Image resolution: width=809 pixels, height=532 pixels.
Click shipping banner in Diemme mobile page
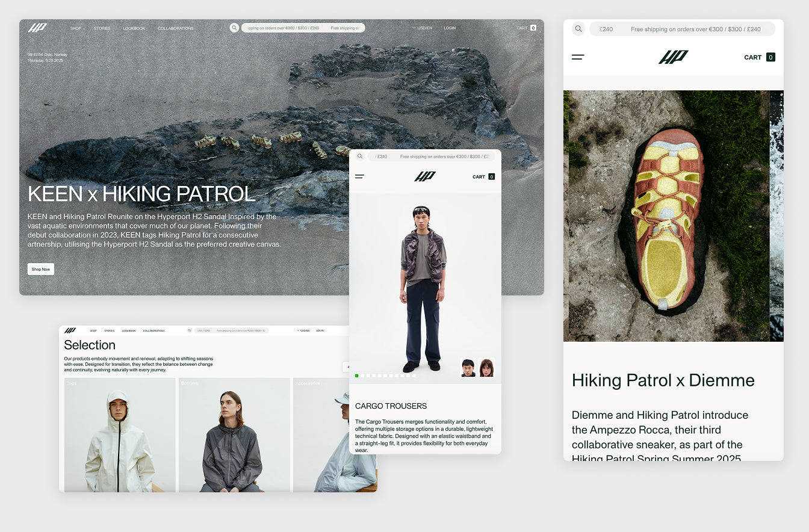point(683,29)
